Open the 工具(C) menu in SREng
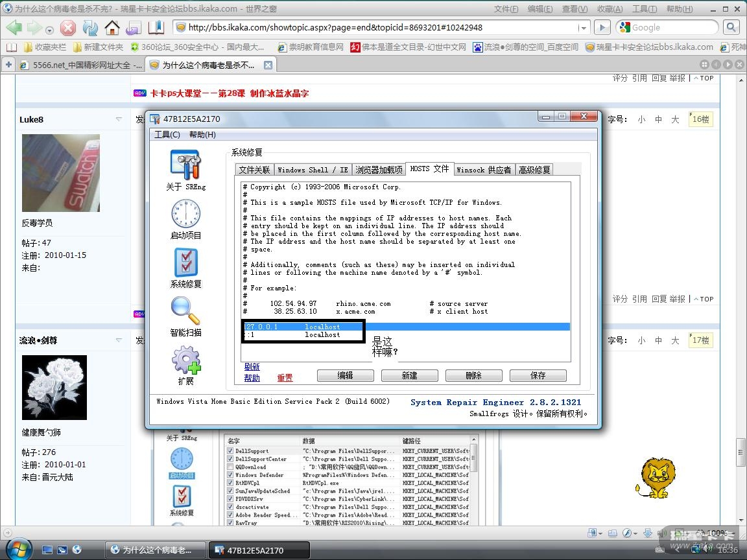 point(167,134)
